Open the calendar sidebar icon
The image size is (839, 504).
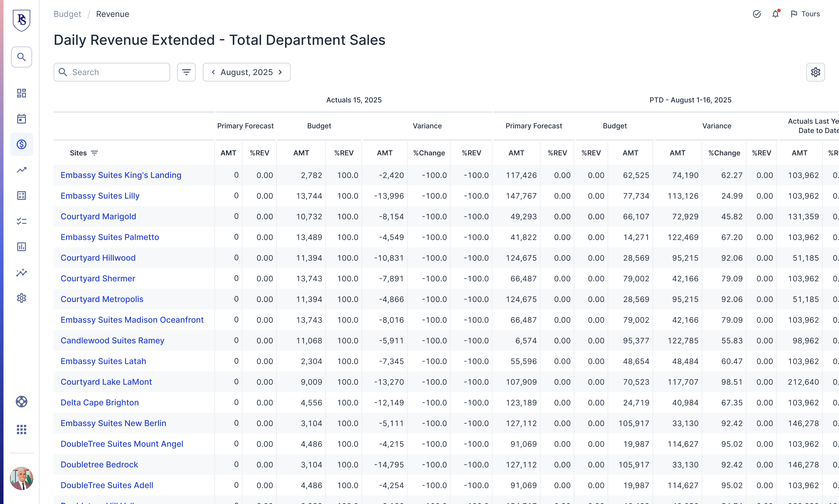click(x=22, y=119)
